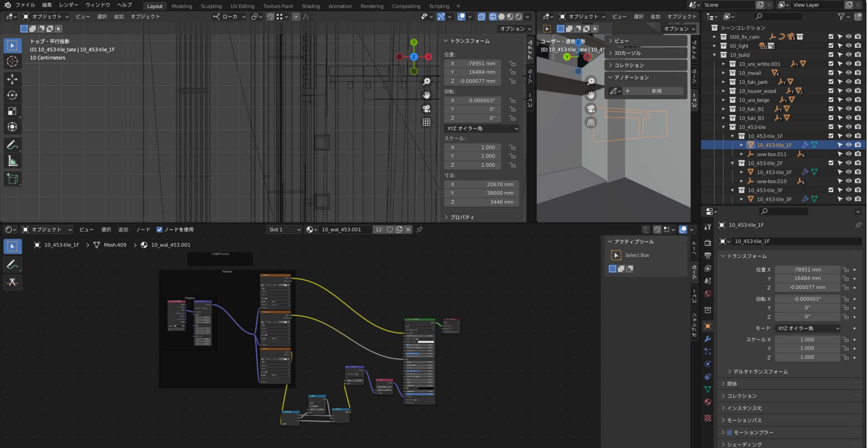Select the Move tool in the viewport toolbar
Image resolution: width=868 pixels, height=448 pixels.
(12, 79)
